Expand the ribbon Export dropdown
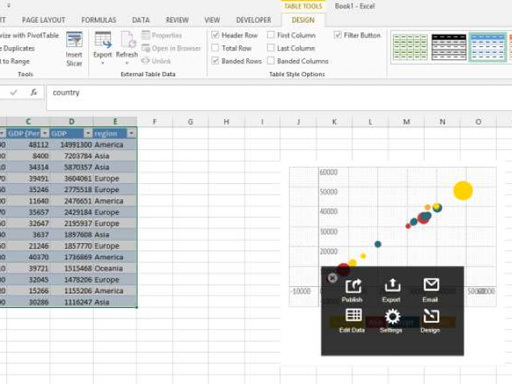Image resolution: width=512 pixels, height=384 pixels. (x=103, y=63)
